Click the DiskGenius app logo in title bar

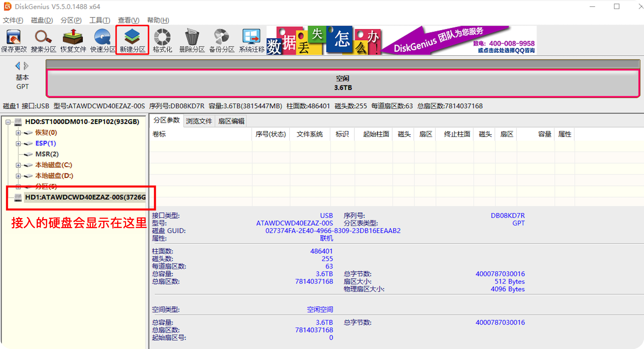(x=7, y=6)
